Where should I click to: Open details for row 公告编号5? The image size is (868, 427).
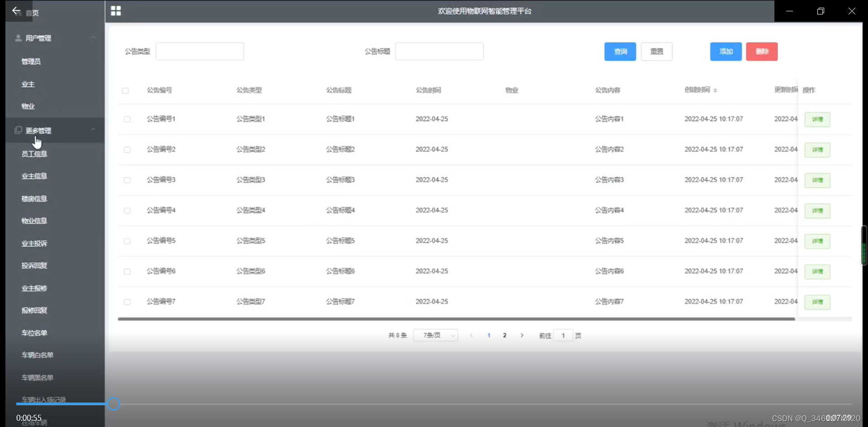[817, 241]
